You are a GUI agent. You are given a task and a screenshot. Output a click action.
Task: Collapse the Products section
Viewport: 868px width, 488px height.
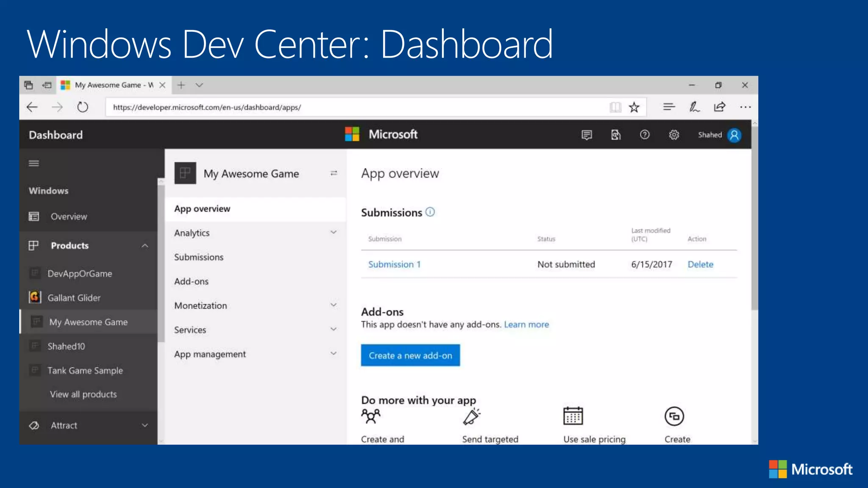(145, 246)
